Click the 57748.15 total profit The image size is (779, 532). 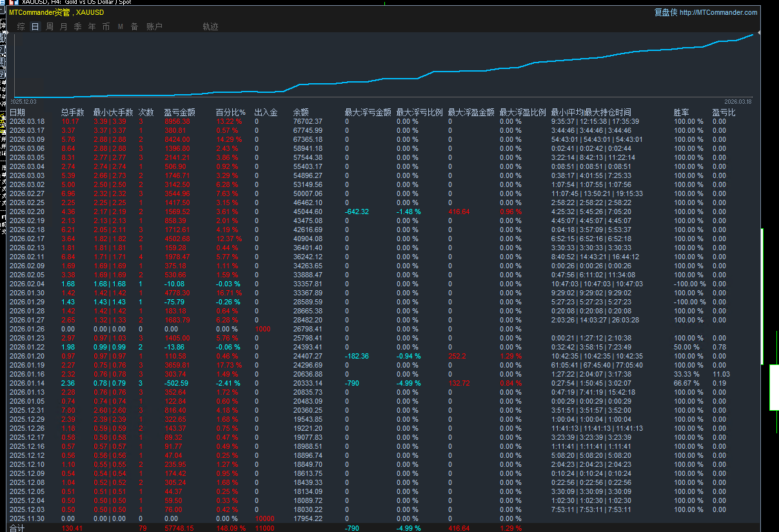[x=179, y=528]
